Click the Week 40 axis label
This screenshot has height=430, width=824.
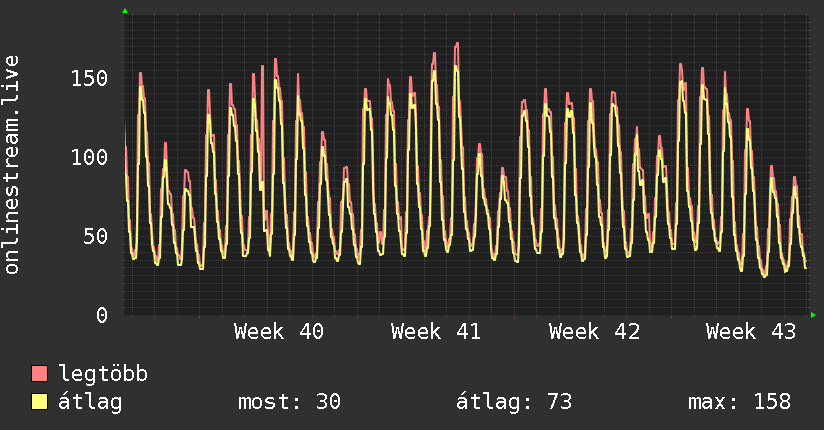point(279,332)
